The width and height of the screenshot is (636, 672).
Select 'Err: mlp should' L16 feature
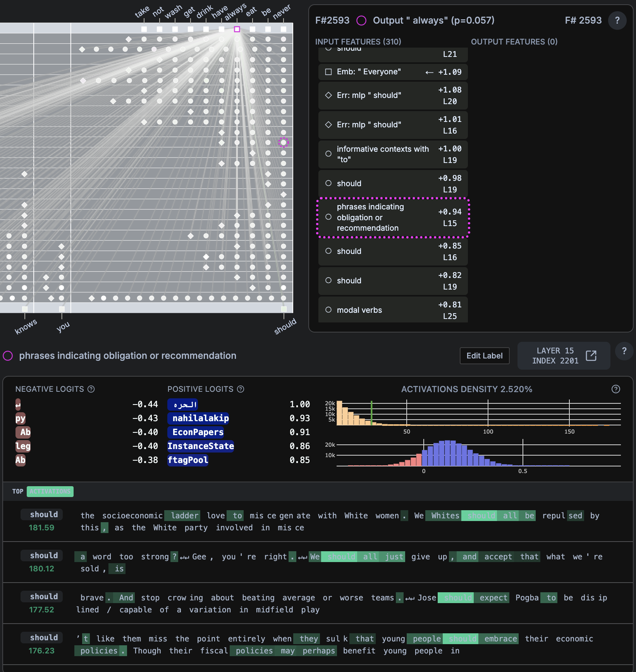coord(393,125)
